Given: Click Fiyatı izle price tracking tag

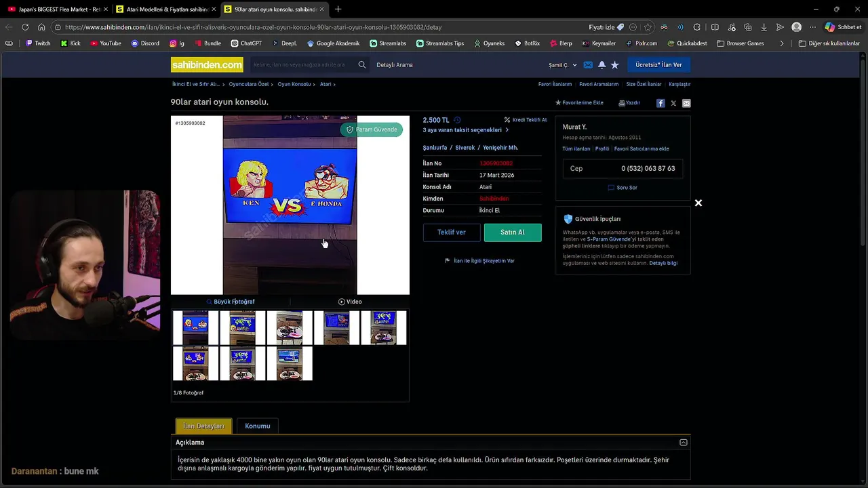Looking at the screenshot, I should pos(606,27).
